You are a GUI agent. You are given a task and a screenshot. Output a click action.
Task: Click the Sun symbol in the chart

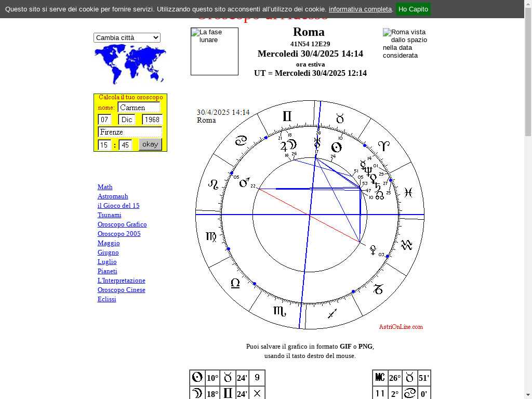336,147
